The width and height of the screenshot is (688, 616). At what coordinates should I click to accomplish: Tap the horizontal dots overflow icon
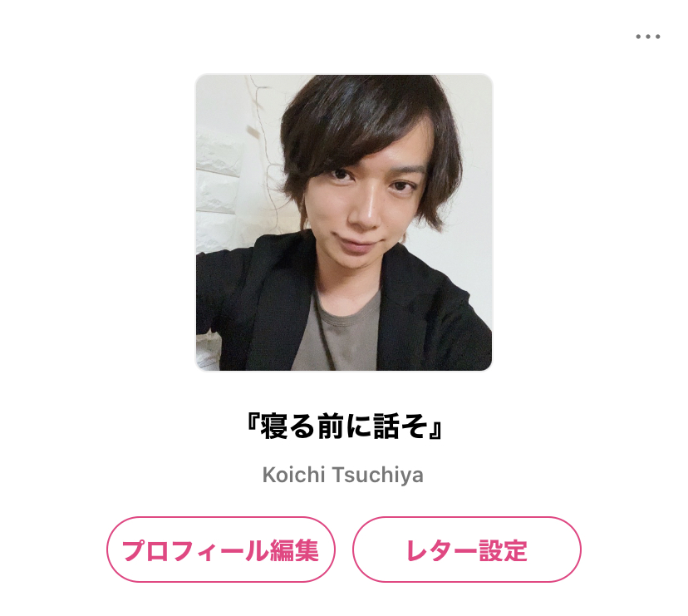click(647, 37)
